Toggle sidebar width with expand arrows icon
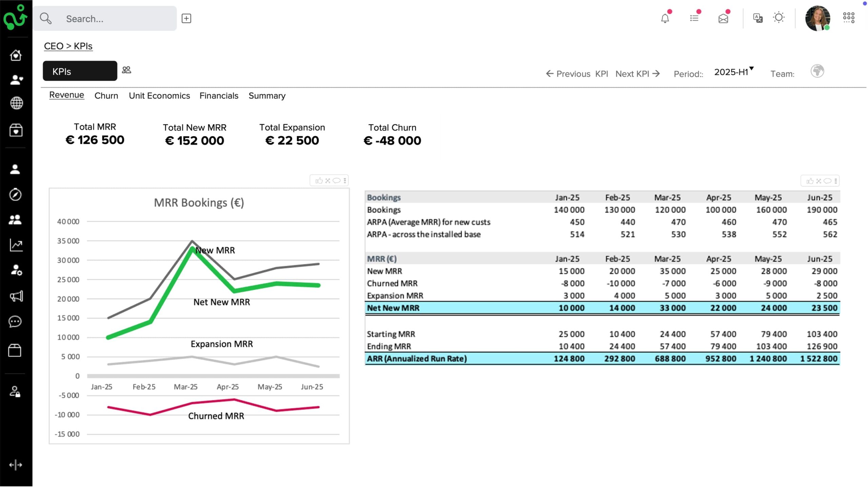The height and width of the screenshot is (487, 868). [16, 465]
